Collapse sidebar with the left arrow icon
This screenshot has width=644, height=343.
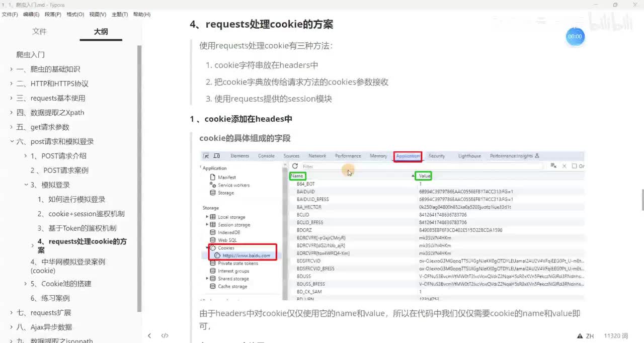(x=149, y=335)
